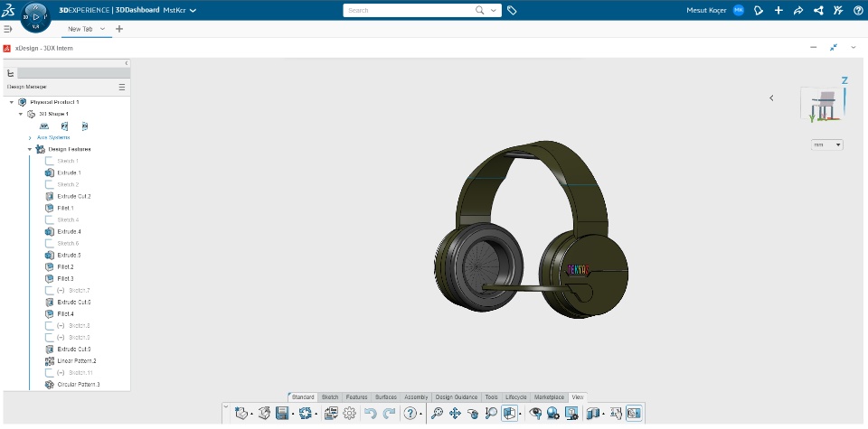
Task: Switch to the Assembly tab
Action: click(416, 396)
